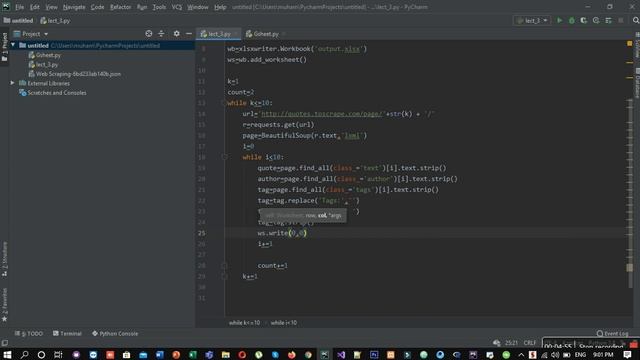Open the profiler run icon
Screen dimensions: 640x360
tap(596, 20)
